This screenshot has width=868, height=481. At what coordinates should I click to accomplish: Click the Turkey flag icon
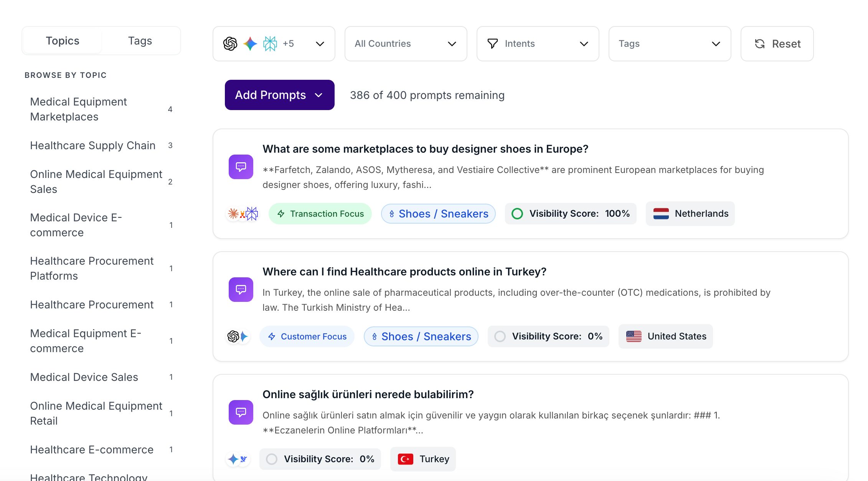(x=405, y=459)
